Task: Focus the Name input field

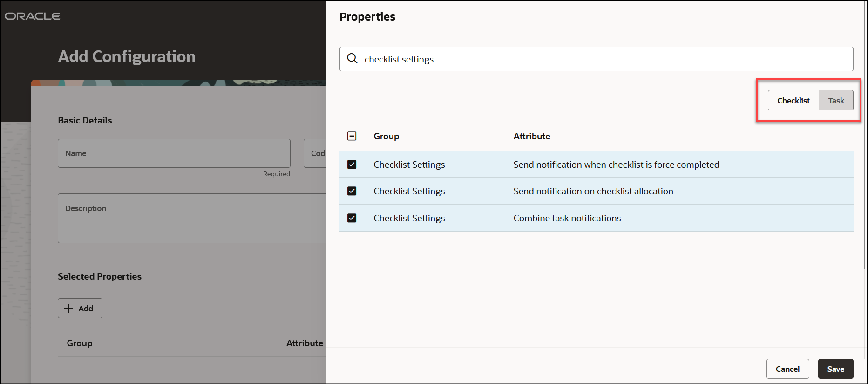Action: pyautogui.click(x=174, y=153)
